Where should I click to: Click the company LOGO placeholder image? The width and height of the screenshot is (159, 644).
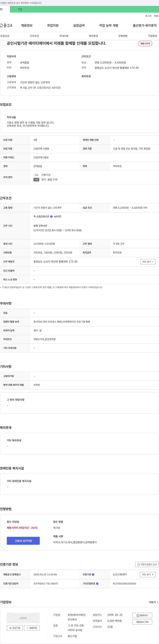click(23, 618)
